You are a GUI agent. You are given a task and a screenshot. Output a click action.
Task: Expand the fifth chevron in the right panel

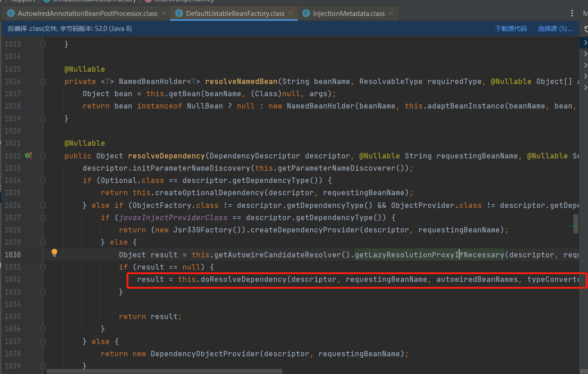(x=585, y=87)
